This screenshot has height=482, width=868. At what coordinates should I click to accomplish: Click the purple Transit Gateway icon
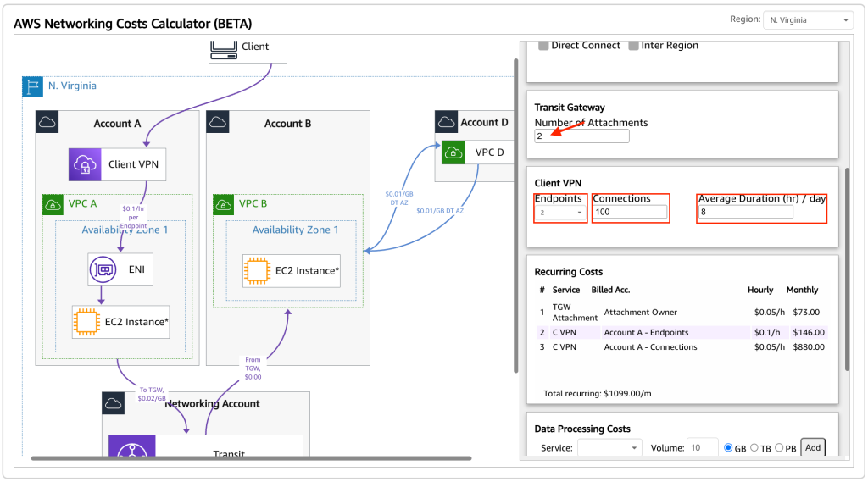pos(131,446)
